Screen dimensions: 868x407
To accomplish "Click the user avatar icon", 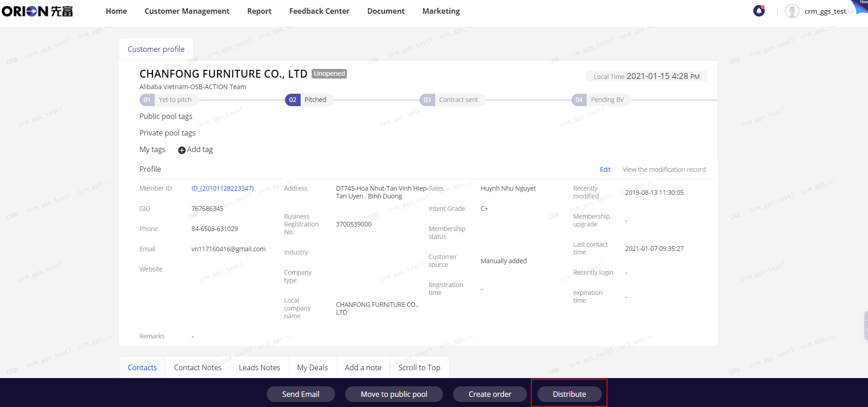I will point(792,11).
